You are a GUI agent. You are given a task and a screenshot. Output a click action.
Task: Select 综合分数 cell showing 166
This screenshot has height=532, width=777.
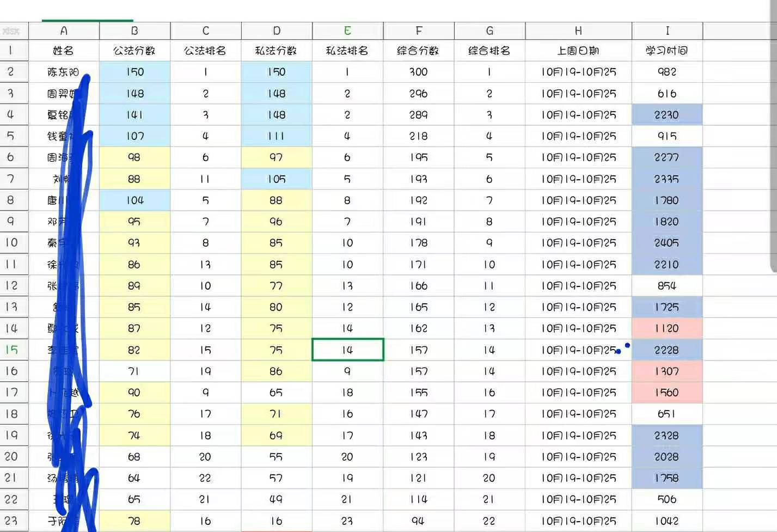pyautogui.click(x=419, y=286)
